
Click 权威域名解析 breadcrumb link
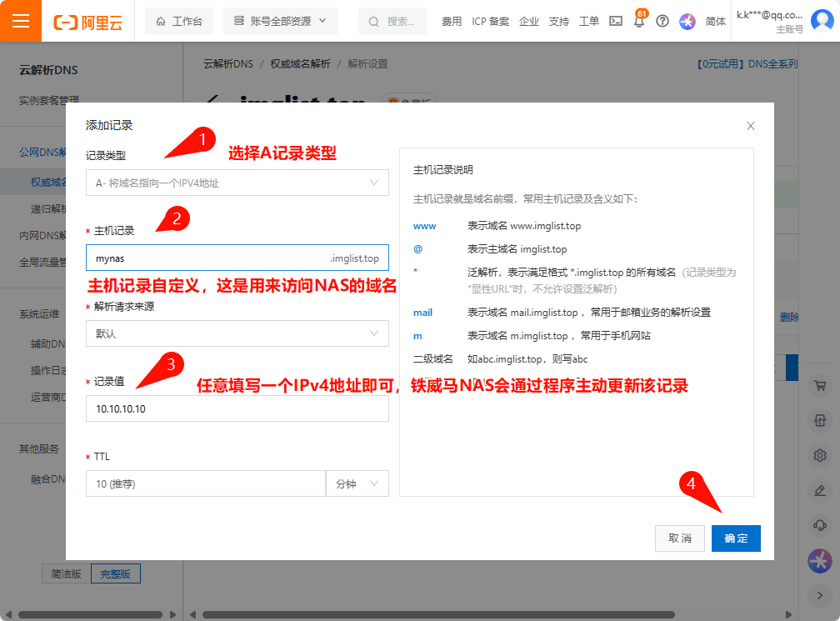point(300,63)
